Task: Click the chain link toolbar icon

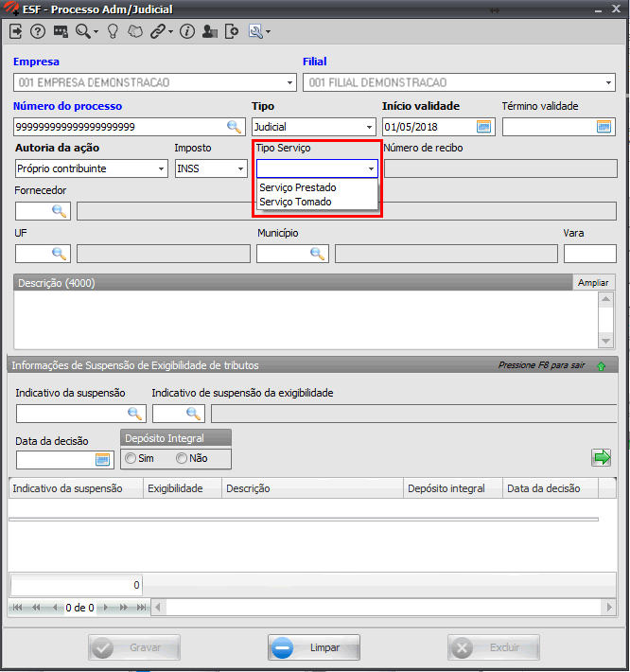Action: click(158, 31)
